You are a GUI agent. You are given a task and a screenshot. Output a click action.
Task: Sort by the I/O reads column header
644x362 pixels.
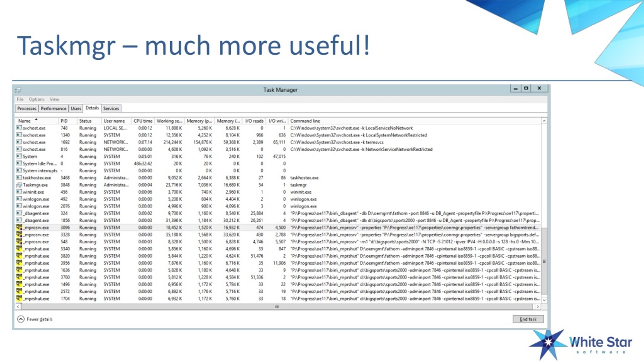(254, 121)
